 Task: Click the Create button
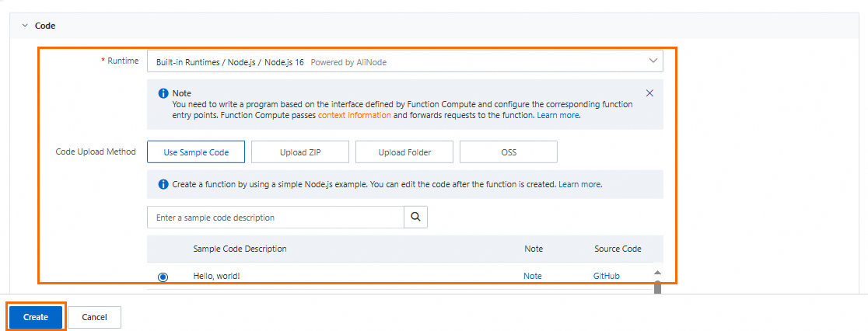[36, 317]
